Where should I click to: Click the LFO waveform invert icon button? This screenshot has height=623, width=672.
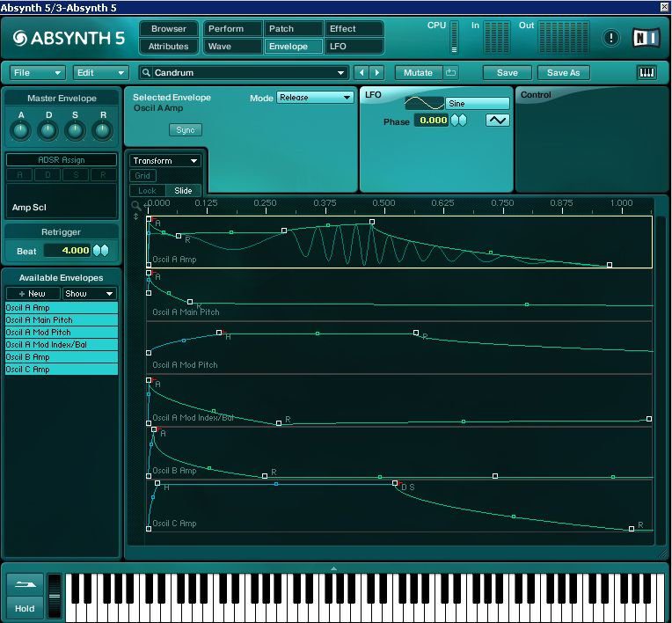coord(497,120)
